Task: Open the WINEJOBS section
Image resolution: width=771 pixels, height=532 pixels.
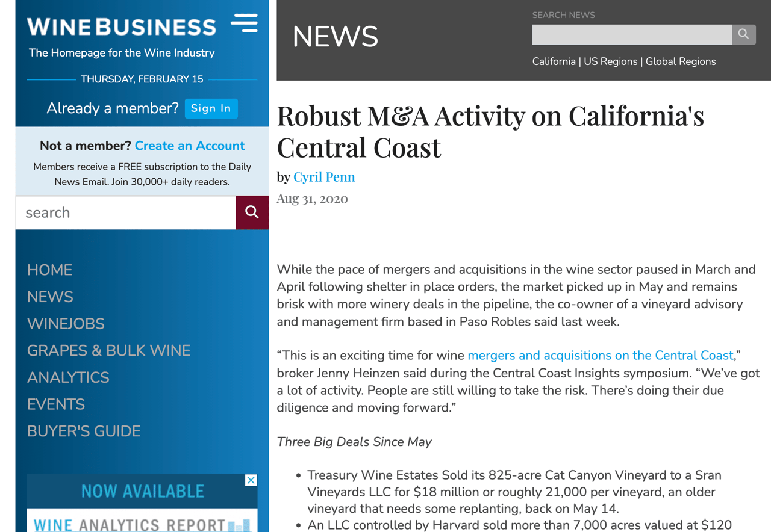Action: 66,324
